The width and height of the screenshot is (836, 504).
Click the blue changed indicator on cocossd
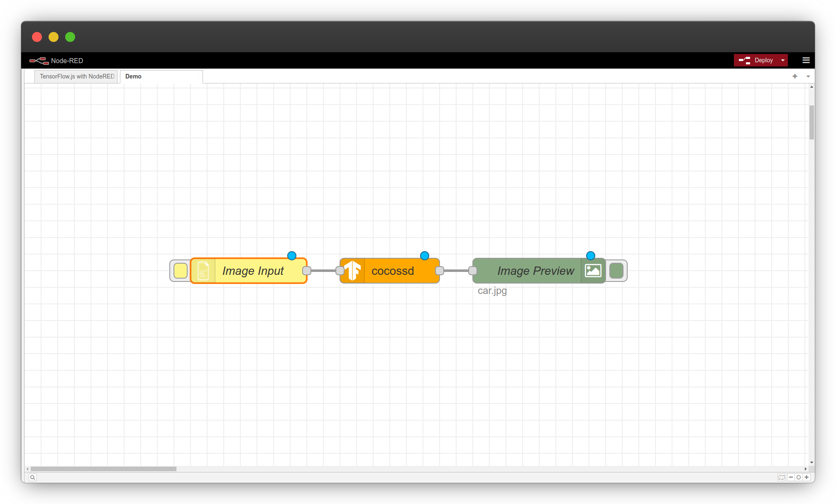point(425,256)
